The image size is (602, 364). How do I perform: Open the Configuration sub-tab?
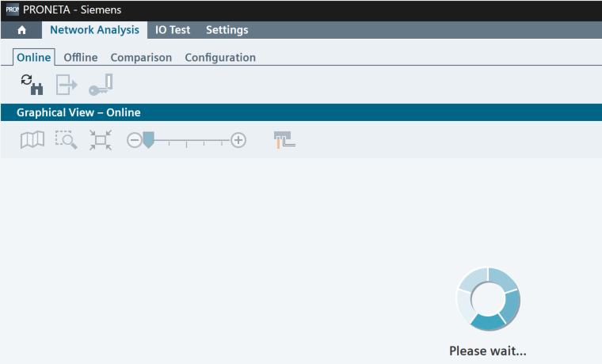pyautogui.click(x=220, y=57)
